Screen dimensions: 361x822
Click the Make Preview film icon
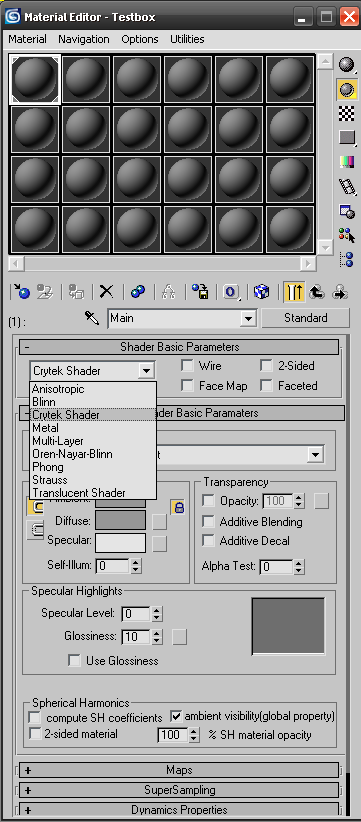pos(346,186)
